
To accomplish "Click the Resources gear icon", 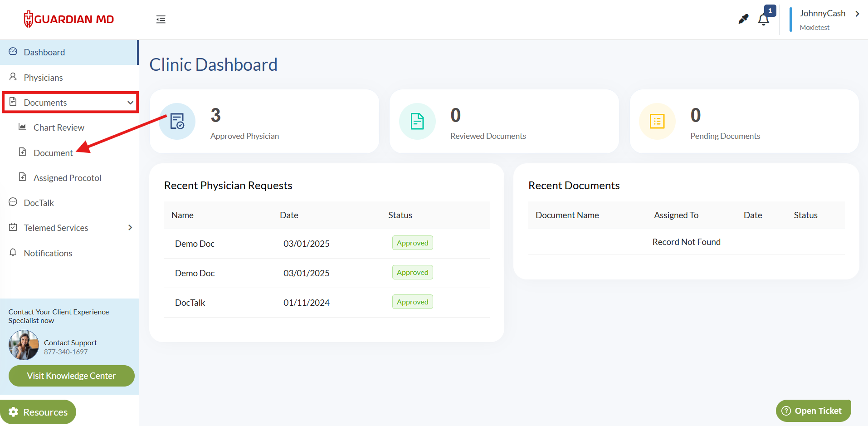I will coord(14,412).
